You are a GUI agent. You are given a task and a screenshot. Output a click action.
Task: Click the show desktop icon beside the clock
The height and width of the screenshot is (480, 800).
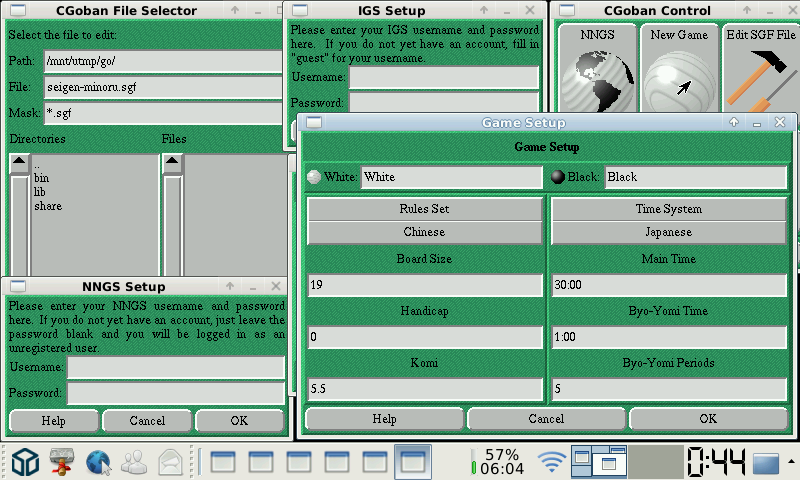766,463
